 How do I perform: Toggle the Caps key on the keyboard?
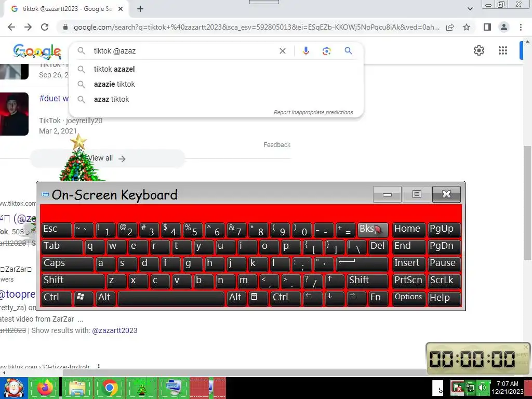coord(67,264)
